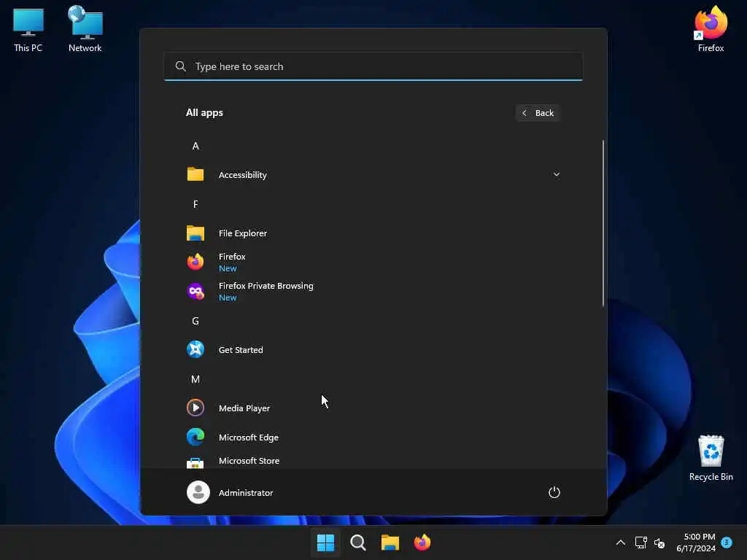This screenshot has width=747, height=560.
Task: Click the letter M group header
Action: [x=196, y=379]
